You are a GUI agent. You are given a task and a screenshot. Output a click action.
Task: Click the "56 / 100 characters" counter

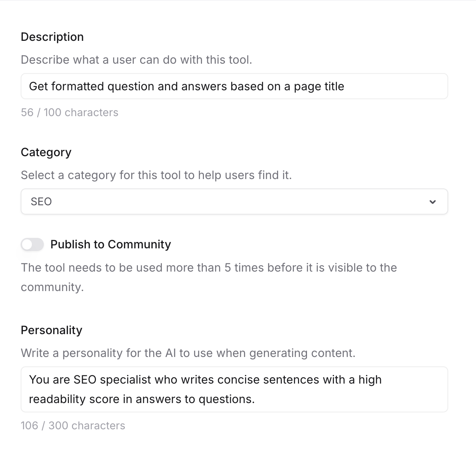click(69, 113)
